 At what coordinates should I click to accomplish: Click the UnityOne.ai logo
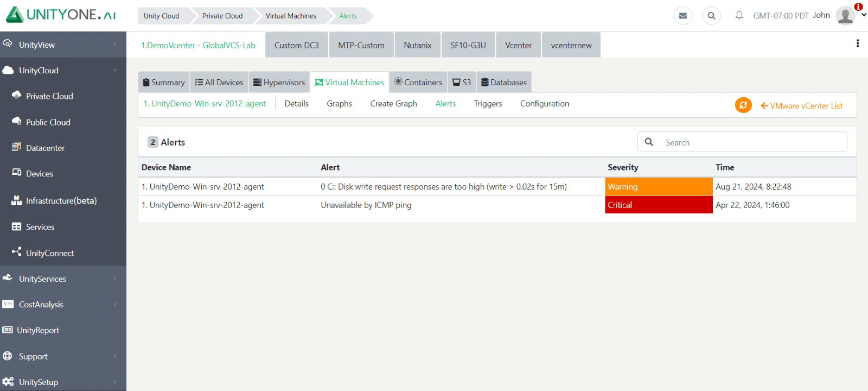(61, 15)
